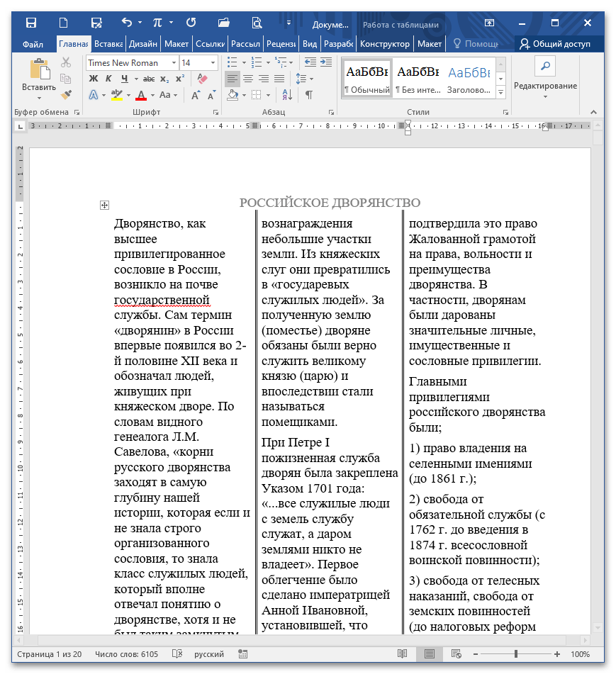
Task: Adjust the zoom slider handle
Action: (516, 653)
